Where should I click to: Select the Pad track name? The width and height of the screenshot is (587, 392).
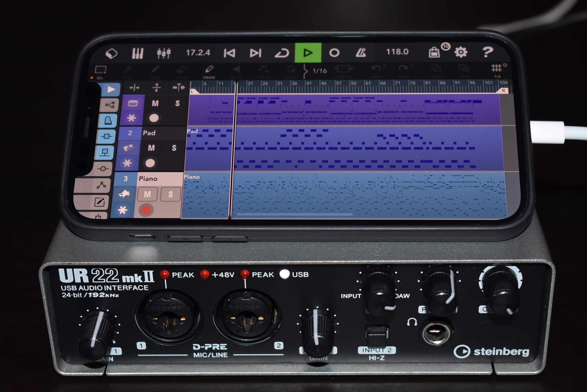click(149, 133)
